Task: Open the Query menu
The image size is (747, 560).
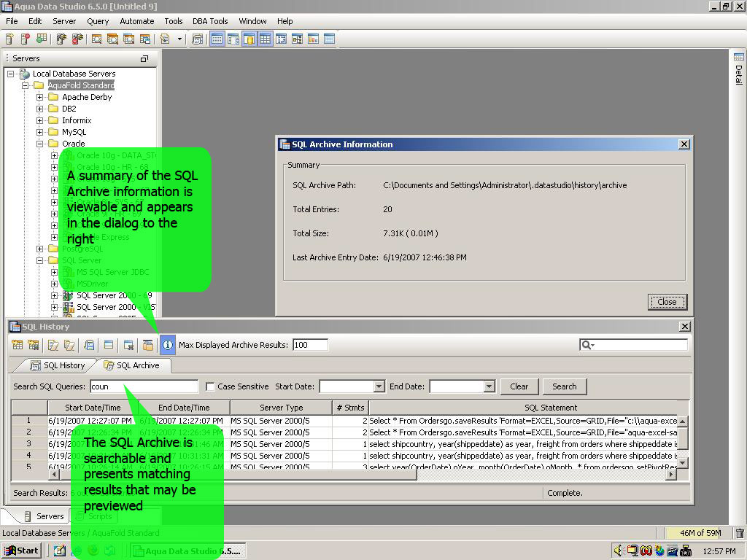Action: (98, 21)
